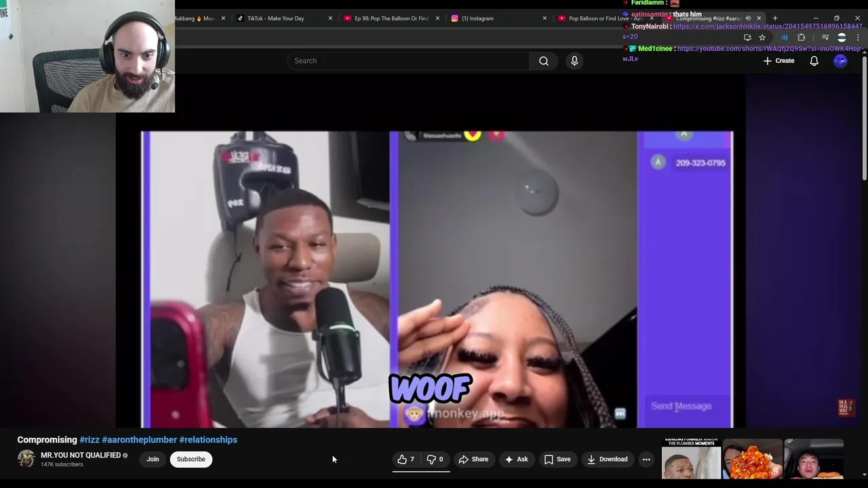The height and width of the screenshot is (488, 868).
Task: Open the orange food video thumbnail
Action: (753, 459)
